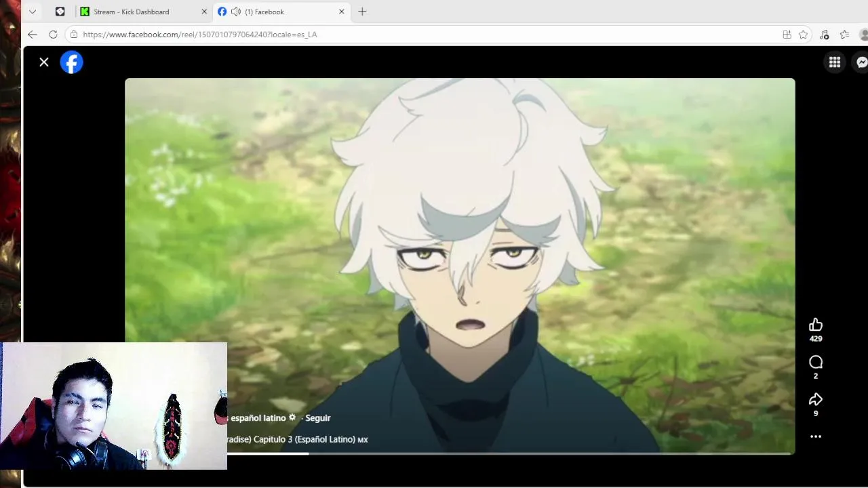Share the reel with arrow icon

(816, 399)
